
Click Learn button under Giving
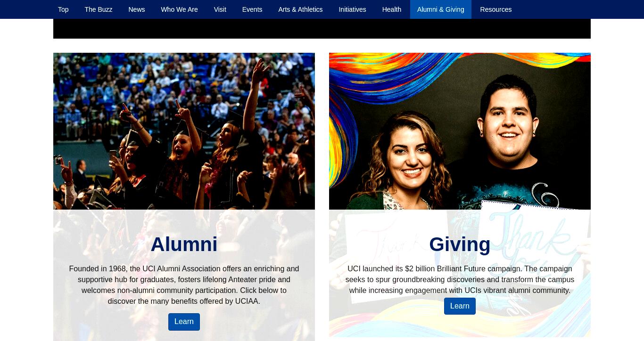tap(460, 306)
